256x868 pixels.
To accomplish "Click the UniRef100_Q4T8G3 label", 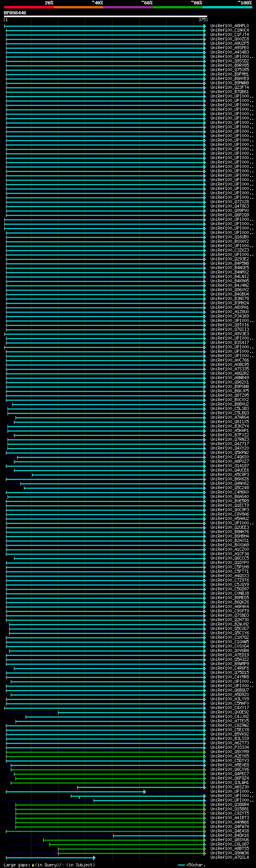I will click(x=230, y=206).
